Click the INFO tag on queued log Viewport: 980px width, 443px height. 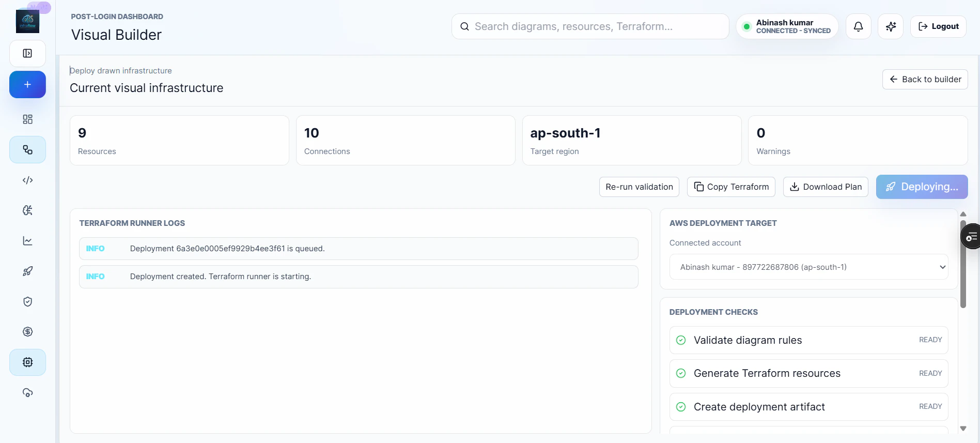(x=95, y=249)
